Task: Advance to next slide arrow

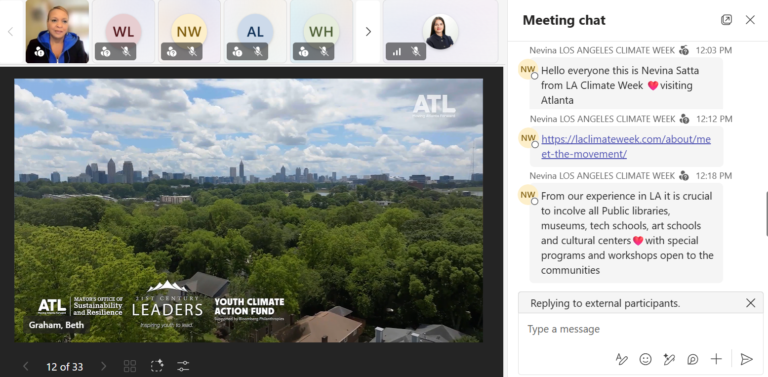Action: (103, 366)
